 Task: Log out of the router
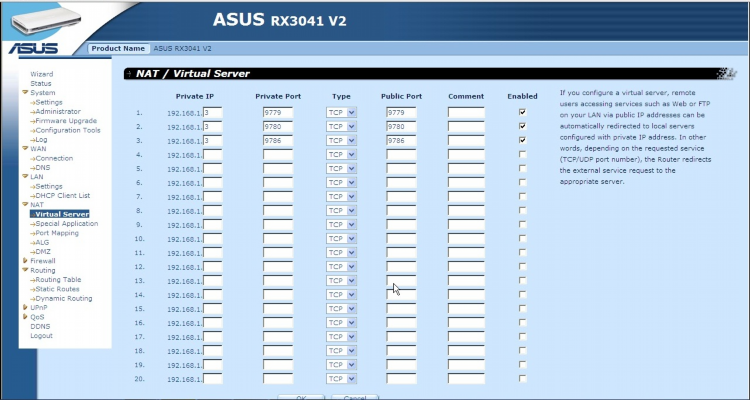[x=41, y=336]
